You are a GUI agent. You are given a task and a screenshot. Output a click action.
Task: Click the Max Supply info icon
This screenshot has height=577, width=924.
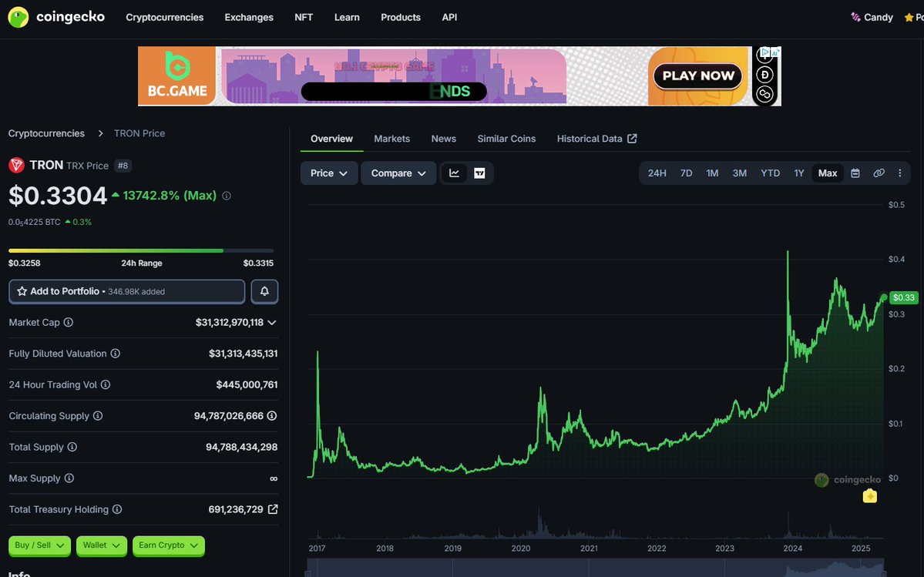(69, 478)
